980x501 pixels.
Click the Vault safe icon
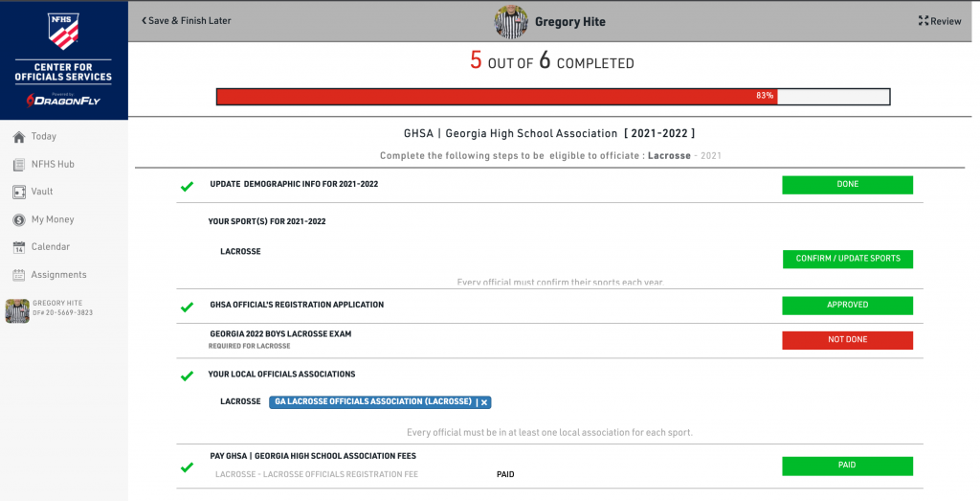(19, 192)
